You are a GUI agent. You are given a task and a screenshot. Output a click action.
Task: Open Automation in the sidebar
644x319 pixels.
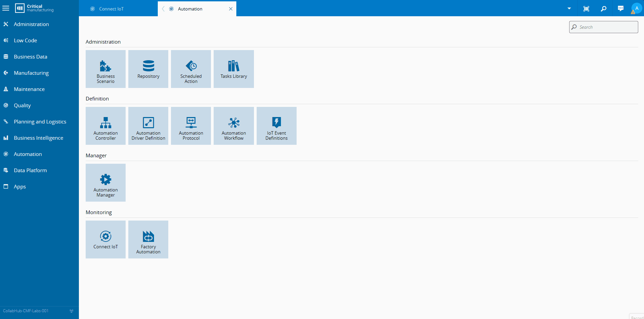[x=39, y=154]
